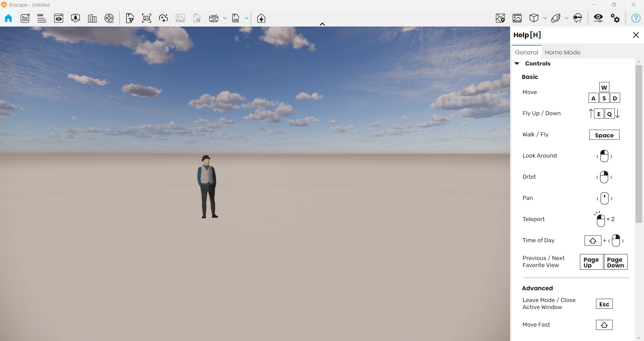Click the 'Move Fast' label
Screen dimensions: 644x341
[x=536, y=325]
